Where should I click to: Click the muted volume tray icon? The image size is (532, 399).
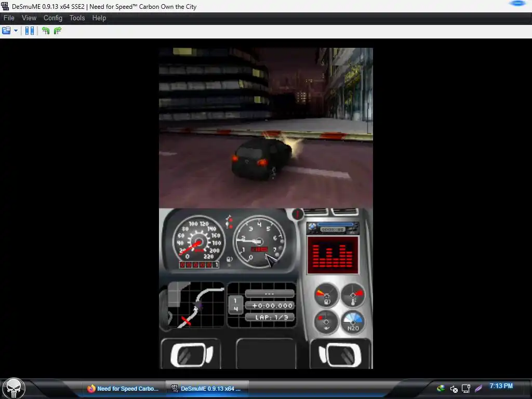pyautogui.click(x=454, y=389)
